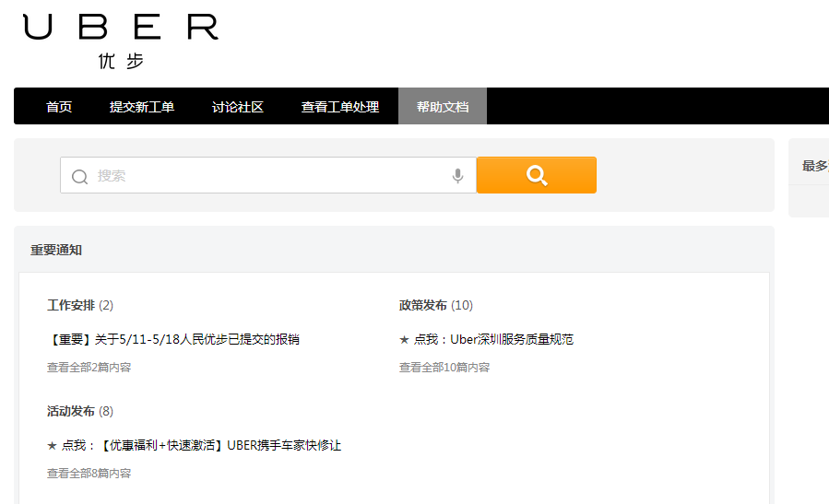Image resolution: width=829 pixels, height=504 pixels.
Task: Open the 政策发布 (10) category heading
Action: click(x=436, y=305)
